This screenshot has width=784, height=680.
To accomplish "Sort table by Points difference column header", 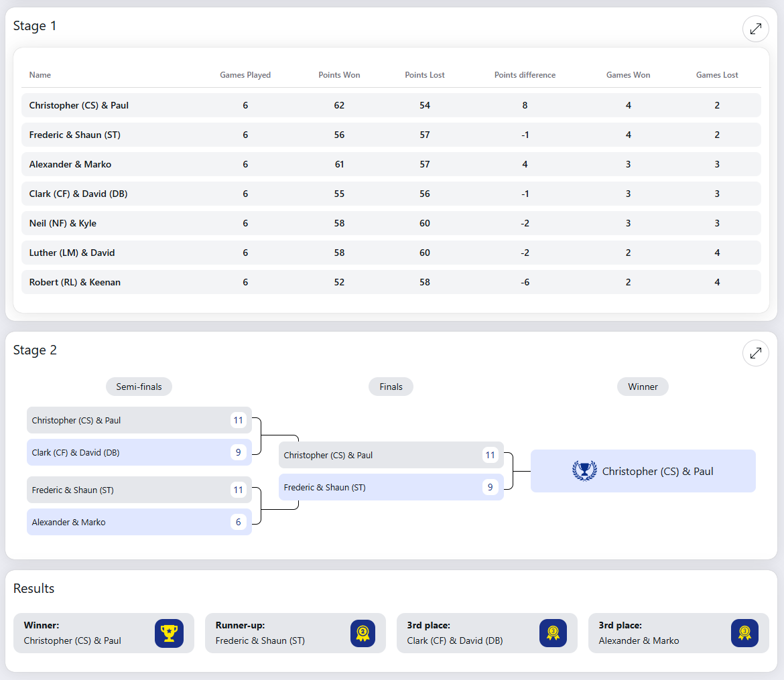I will tap(525, 75).
